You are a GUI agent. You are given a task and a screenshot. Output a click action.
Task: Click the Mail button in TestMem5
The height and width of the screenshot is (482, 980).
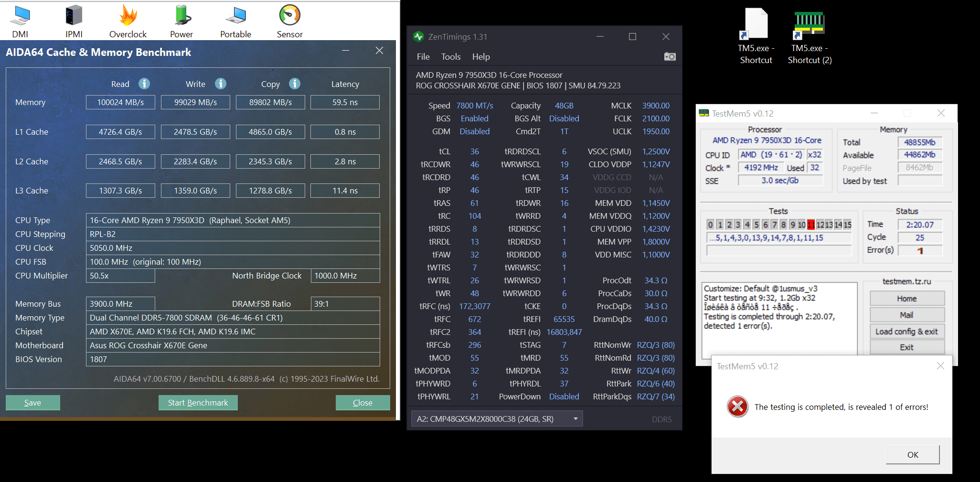click(x=907, y=315)
